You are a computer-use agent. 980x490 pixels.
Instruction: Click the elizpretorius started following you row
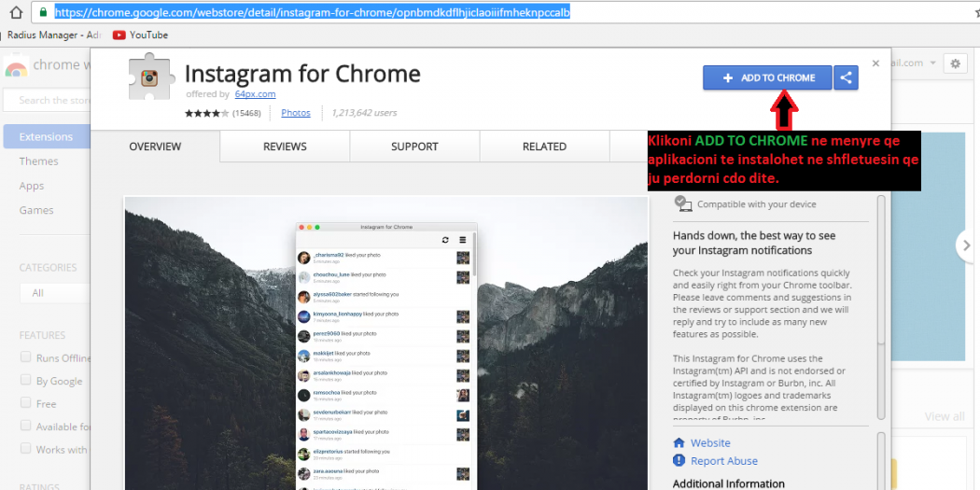coord(384,455)
